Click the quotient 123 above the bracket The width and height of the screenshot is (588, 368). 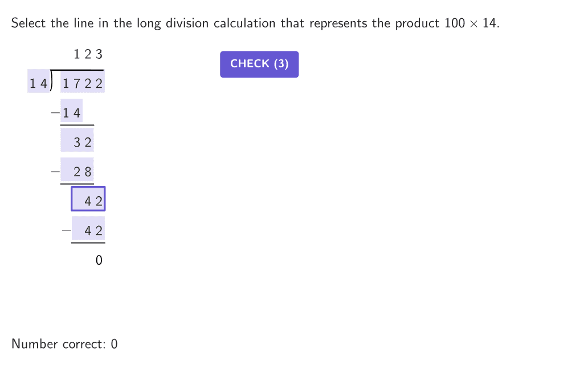point(88,55)
